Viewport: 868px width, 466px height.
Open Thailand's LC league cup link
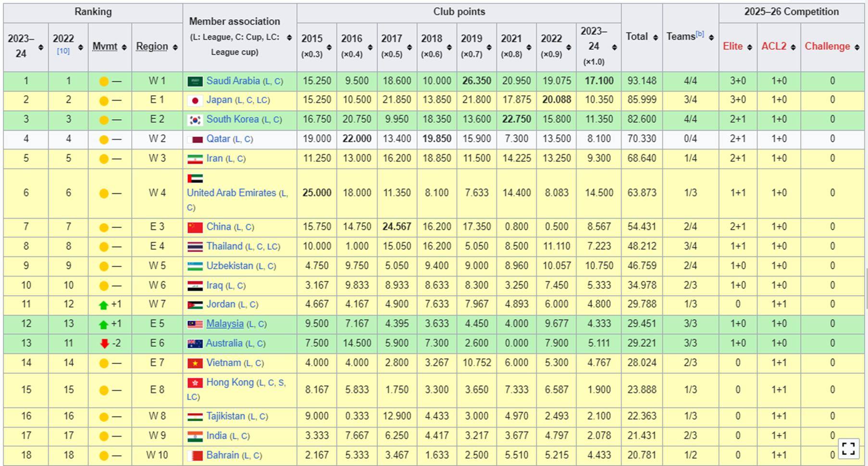[272, 247]
